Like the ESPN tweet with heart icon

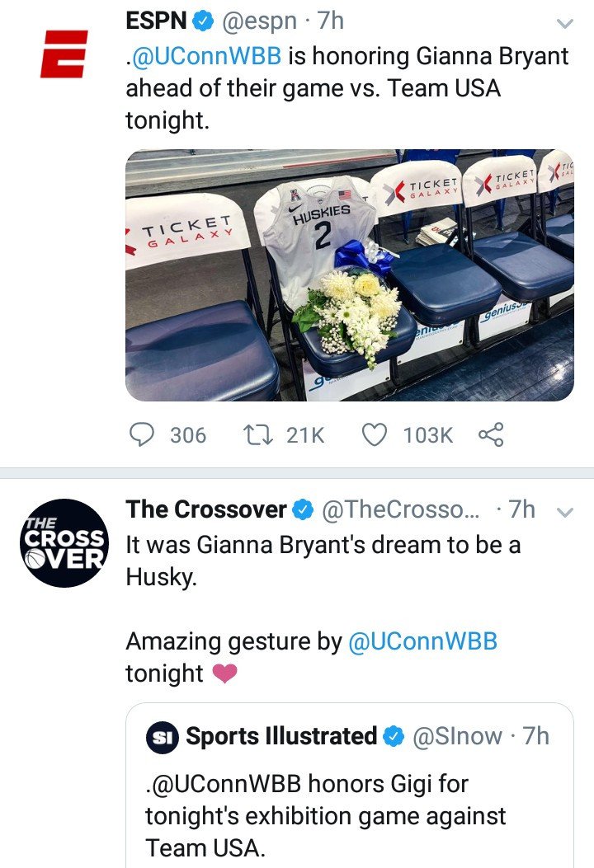374,434
